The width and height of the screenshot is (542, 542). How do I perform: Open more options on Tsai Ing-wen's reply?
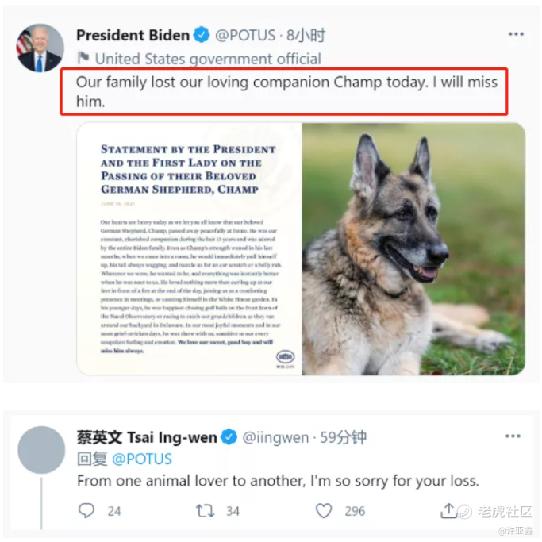(x=513, y=436)
